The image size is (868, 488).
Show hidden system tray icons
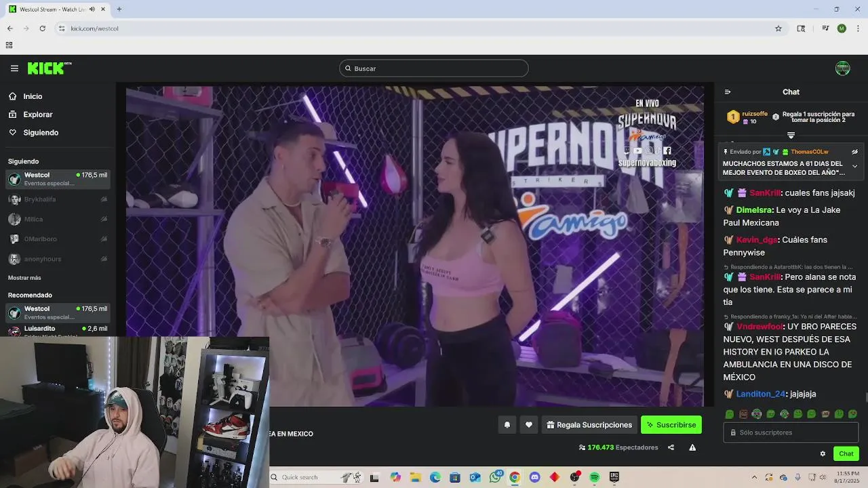point(754,477)
